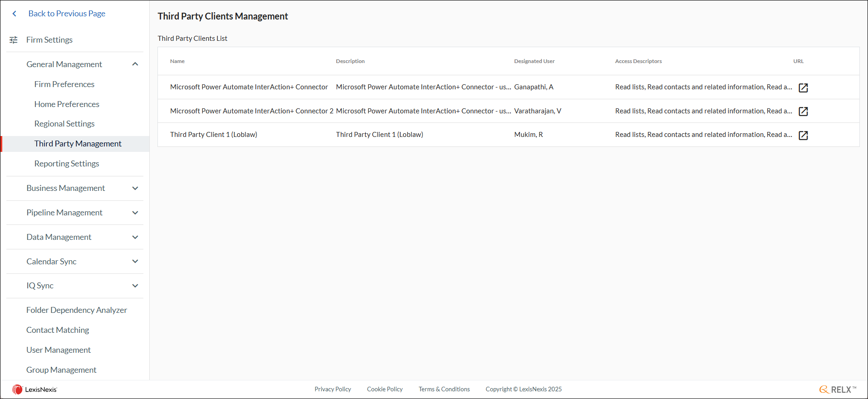The width and height of the screenshot is (868, 399).
Task: Click designated user Ganapathi, A
Action: click(x=534, y=87)
